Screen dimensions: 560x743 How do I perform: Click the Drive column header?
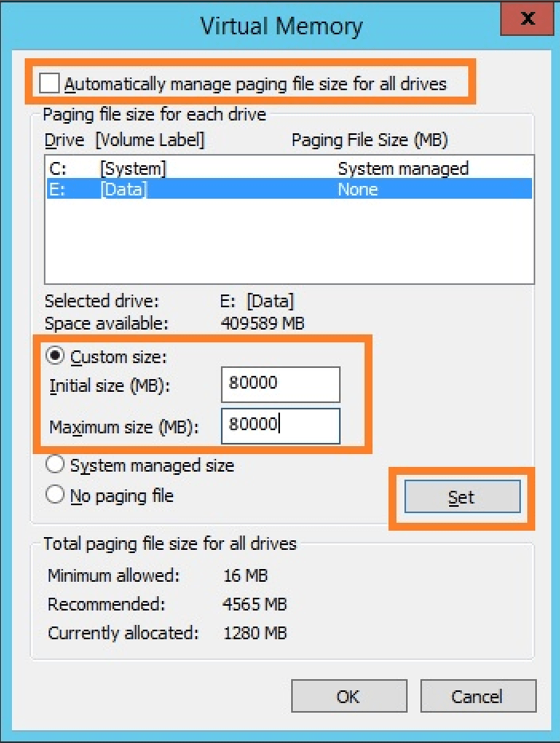pyautogui.click(x=64, y=140)
